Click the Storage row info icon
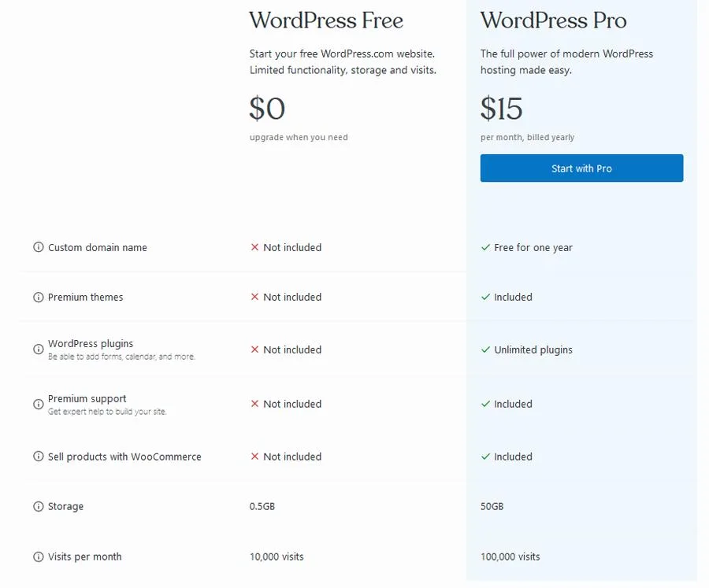 pyautogui.click(x=38, y=506)
